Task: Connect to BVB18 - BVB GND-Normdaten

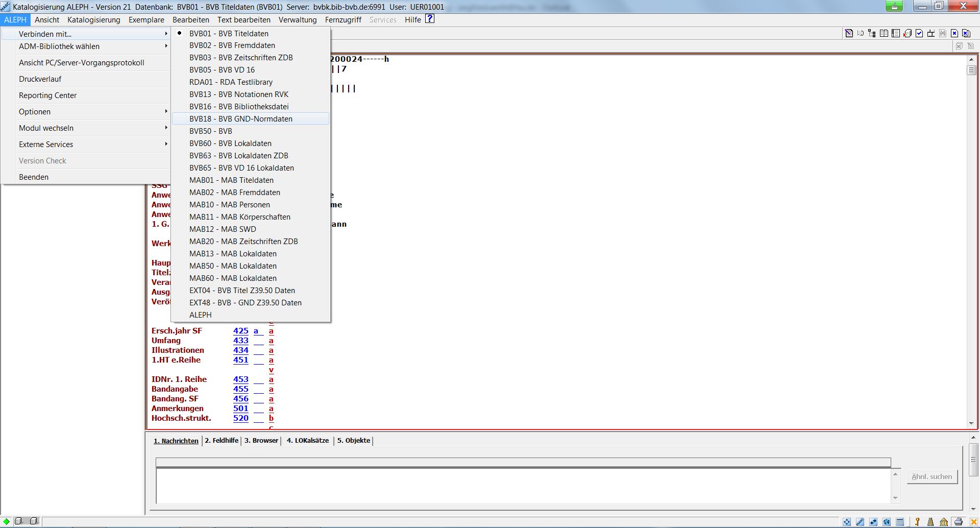Action: (x=241, y=118)
